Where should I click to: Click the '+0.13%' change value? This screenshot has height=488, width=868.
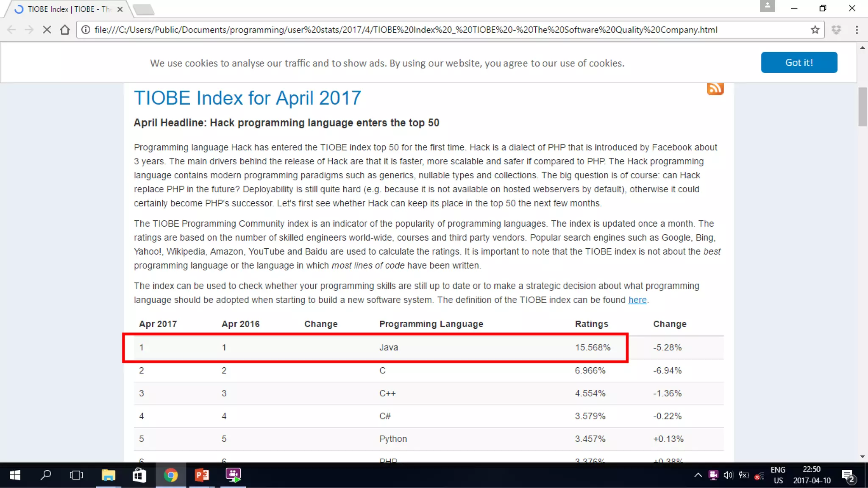668,439
